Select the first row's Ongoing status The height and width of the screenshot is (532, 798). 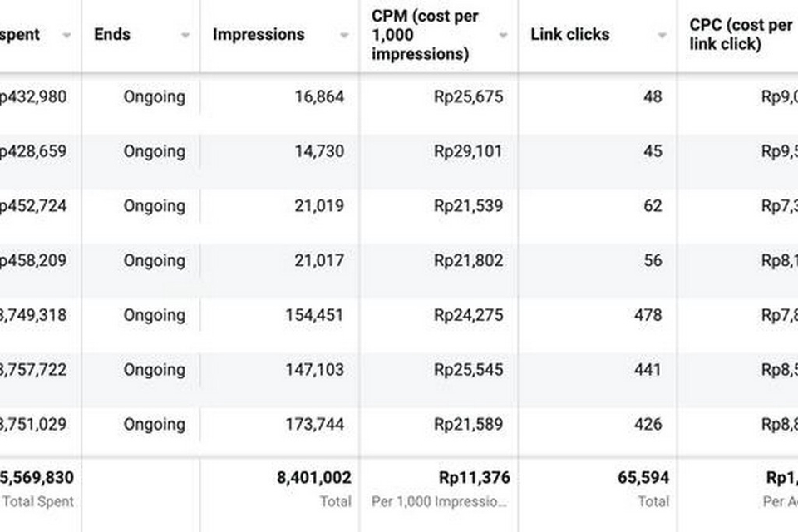point(155,96)
